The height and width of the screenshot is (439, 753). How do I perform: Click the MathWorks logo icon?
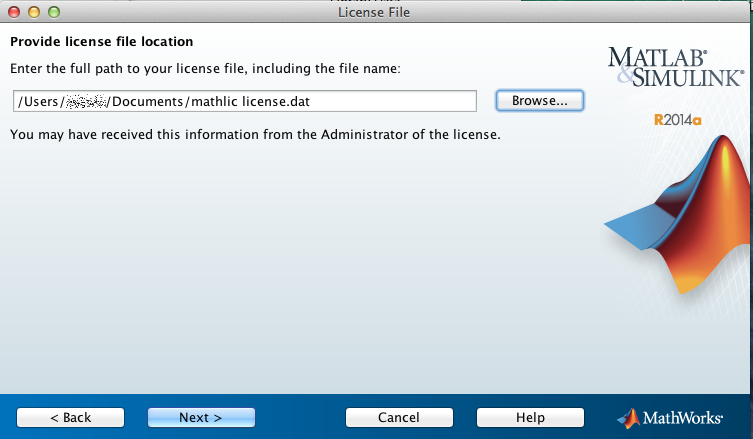click(629, 418)
